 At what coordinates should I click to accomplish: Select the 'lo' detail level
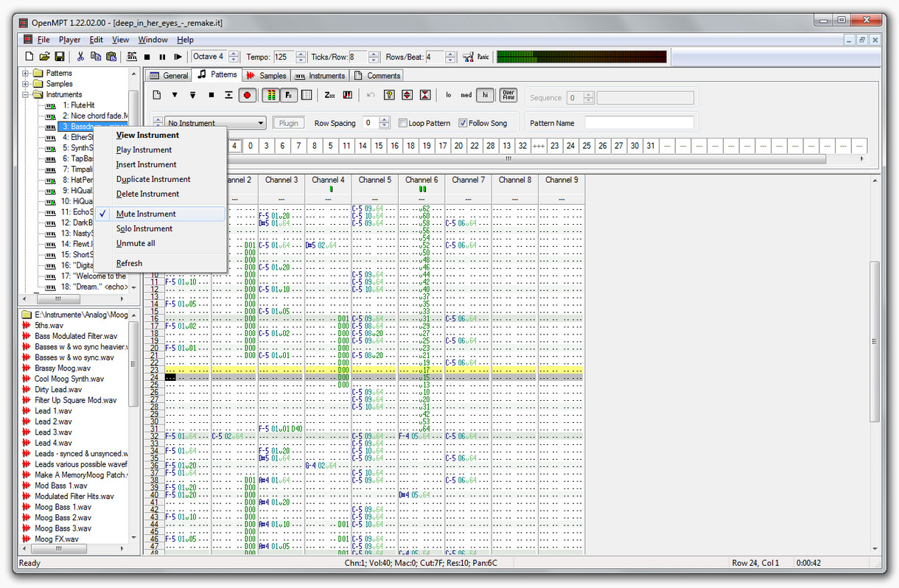(448, 95)
